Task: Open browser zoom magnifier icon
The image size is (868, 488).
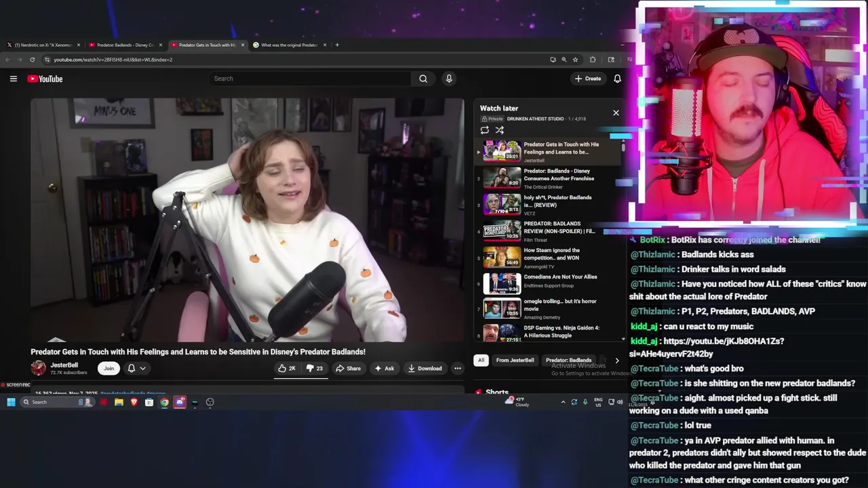Action: click(564, 60)
